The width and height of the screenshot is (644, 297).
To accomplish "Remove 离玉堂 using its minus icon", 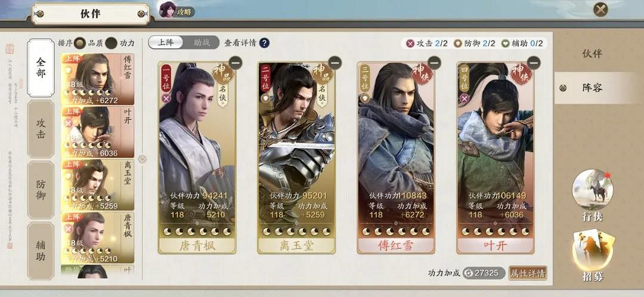I will [x=335, y=63].
